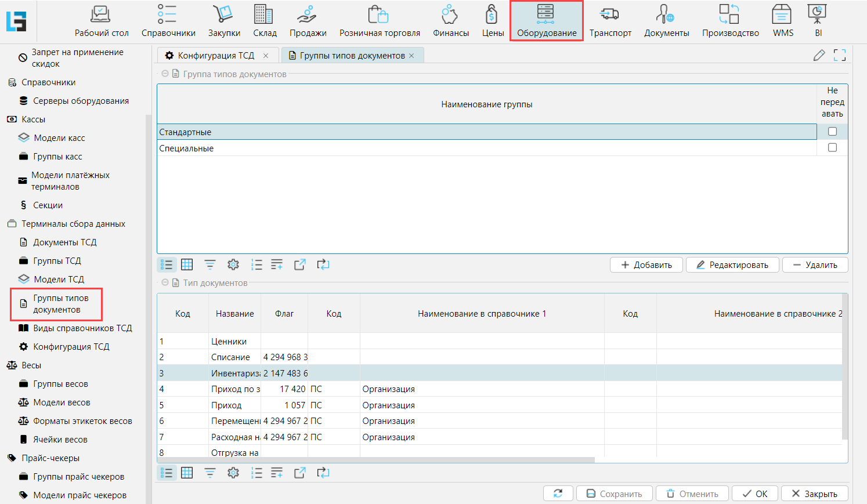Click the horizontal scrollbar under document types table
Screen dimensions: 867x504
pos(375,460)
